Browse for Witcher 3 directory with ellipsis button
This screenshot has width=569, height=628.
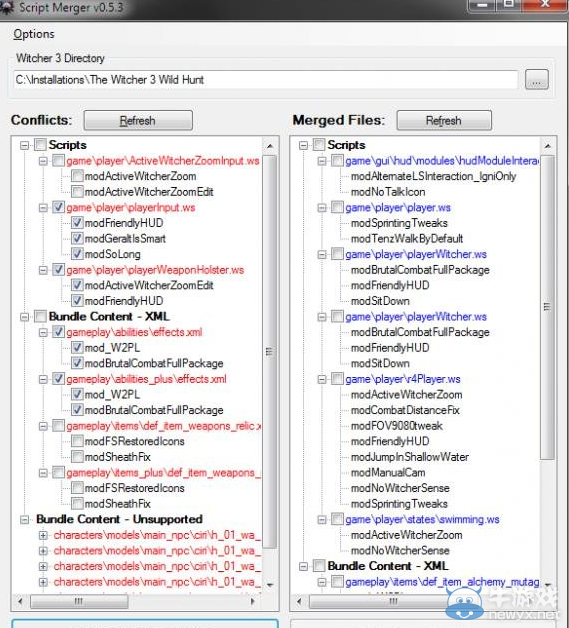(x=537, y=80)
